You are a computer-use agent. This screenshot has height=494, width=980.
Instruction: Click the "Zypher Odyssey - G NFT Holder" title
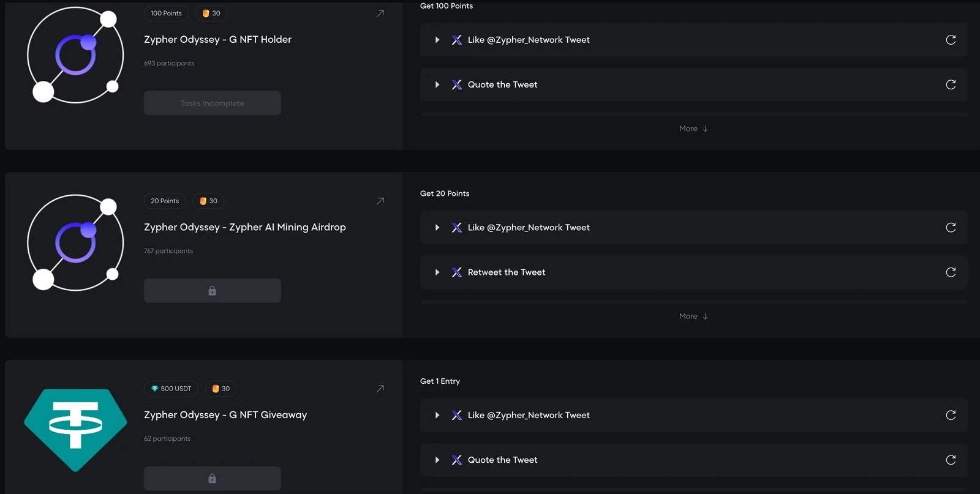[217, 39]
